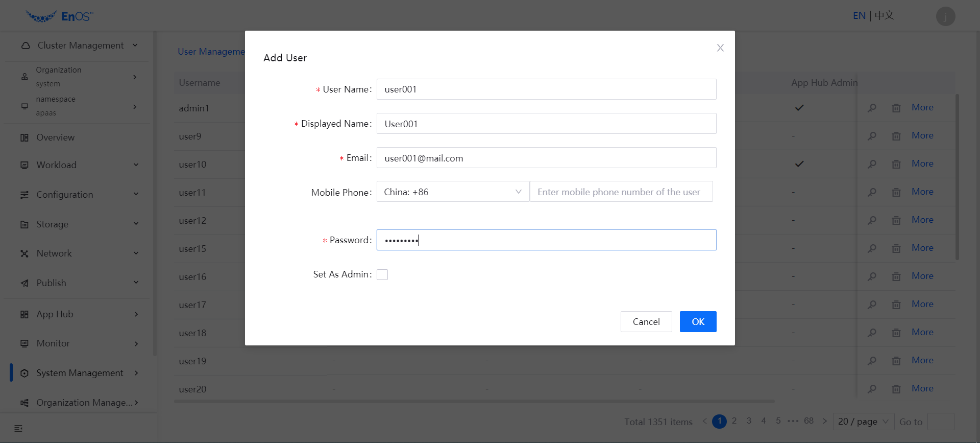Click the mobile phone number field
Image resolution: width=980 pixels, height=443 pixels.
(621, 192)
